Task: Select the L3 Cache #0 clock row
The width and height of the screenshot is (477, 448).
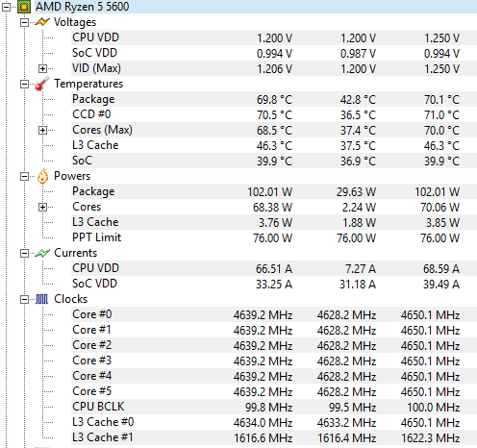Action: pyautogui.click(x=274, y=422)
